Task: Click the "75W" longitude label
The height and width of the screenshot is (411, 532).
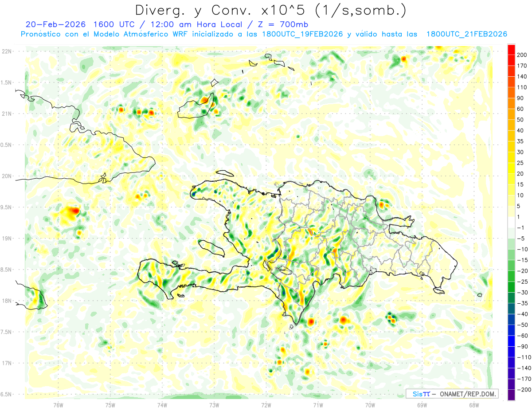Action: pos(110,405)
